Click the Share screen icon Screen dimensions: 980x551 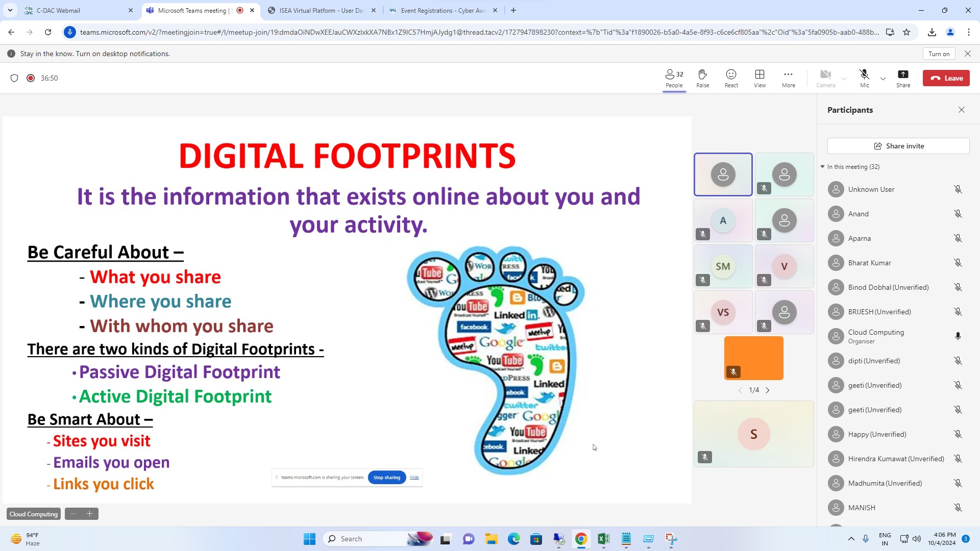903,78
